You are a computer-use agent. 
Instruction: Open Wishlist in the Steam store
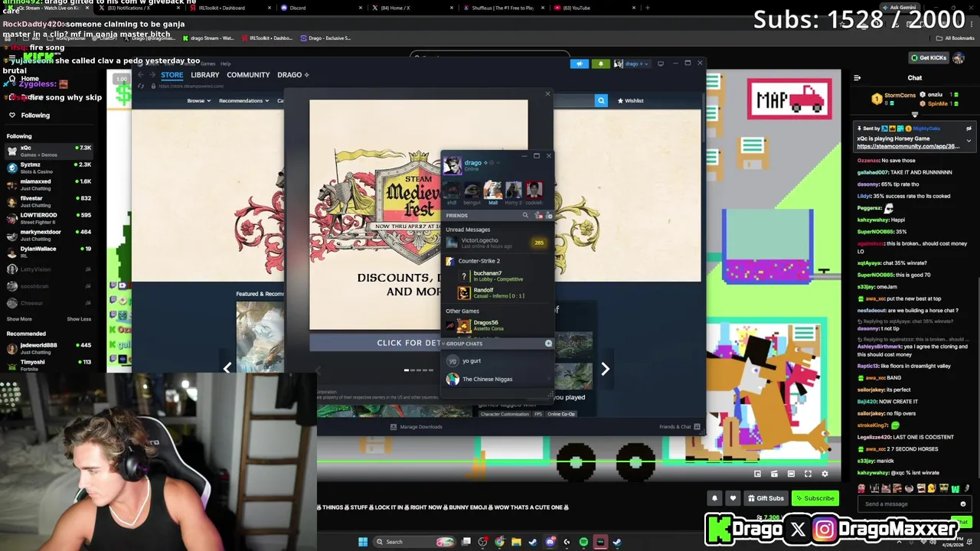coord(630,100)
